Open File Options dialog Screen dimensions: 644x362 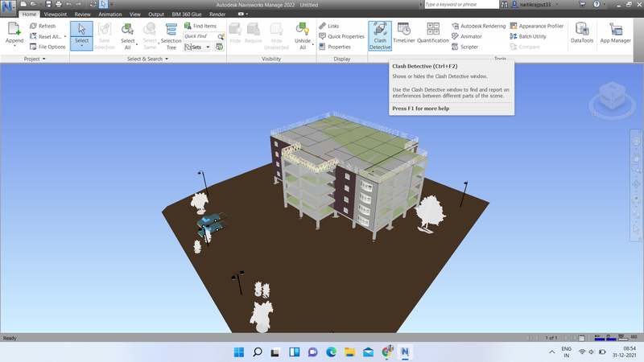coord(47,47)
